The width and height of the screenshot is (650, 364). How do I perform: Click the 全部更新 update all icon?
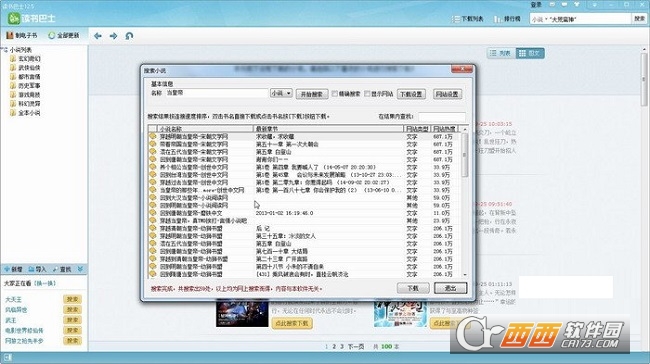point(51,36)
